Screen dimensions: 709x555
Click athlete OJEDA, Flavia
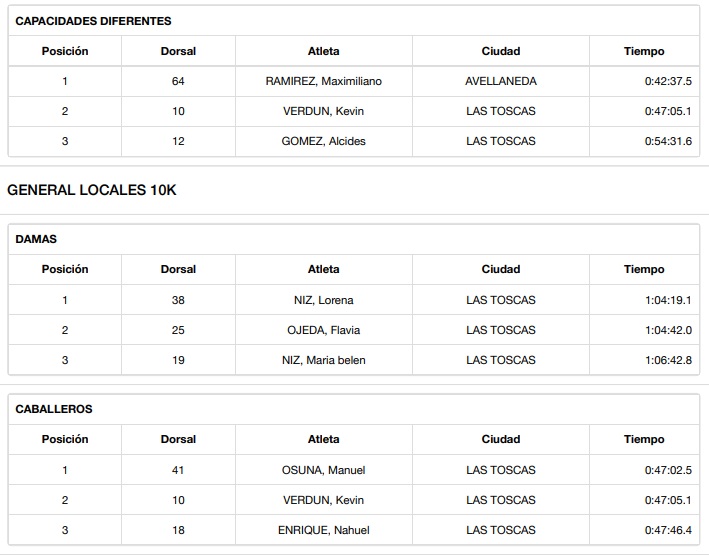[x=323, y=330]
